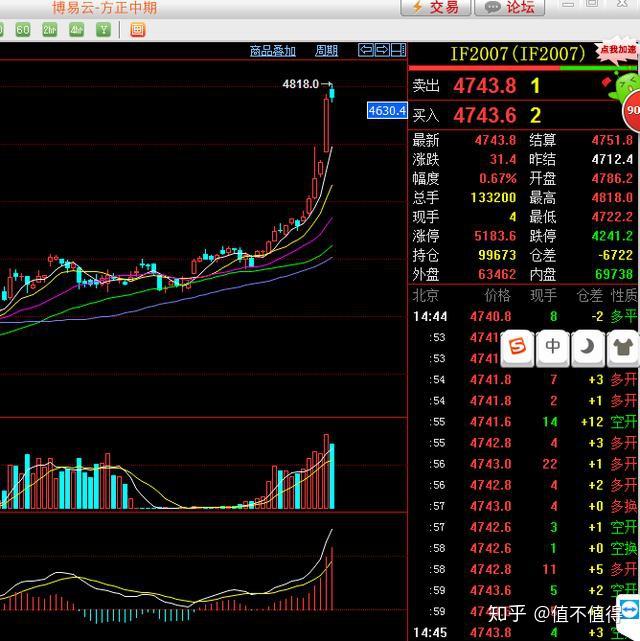The image size is (640, 641).
Task: Click the tick row with volume 22
Action: click(524, 464)
